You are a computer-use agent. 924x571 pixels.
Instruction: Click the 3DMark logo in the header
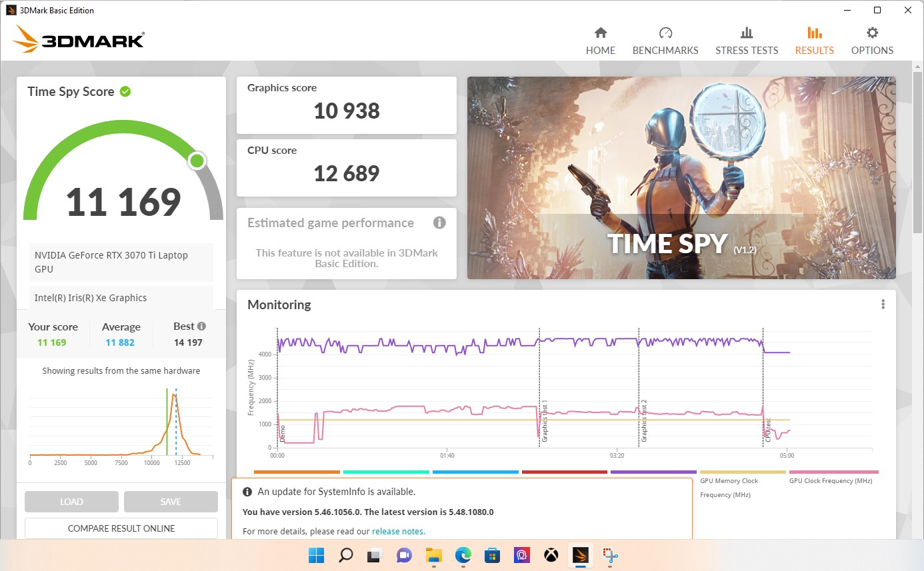78,40
